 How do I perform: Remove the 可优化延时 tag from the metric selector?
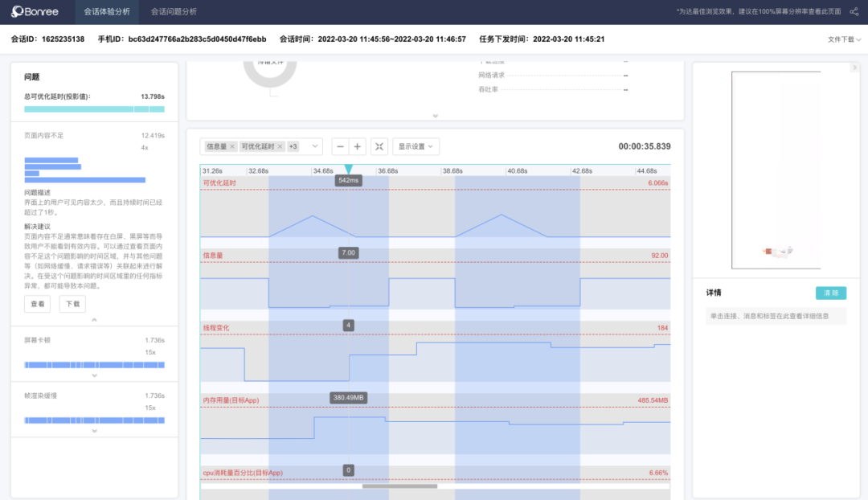pyautogui.click(x=280, y=146)
